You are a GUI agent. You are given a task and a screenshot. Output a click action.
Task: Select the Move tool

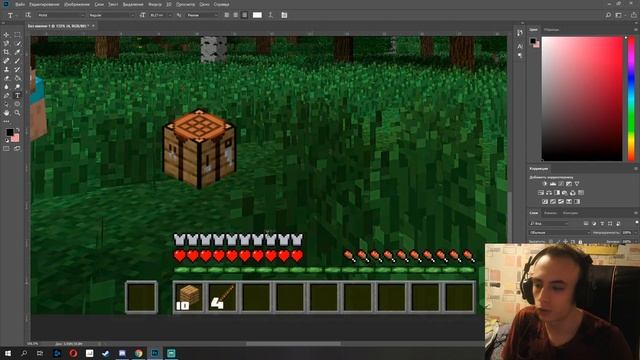(6, 35)
